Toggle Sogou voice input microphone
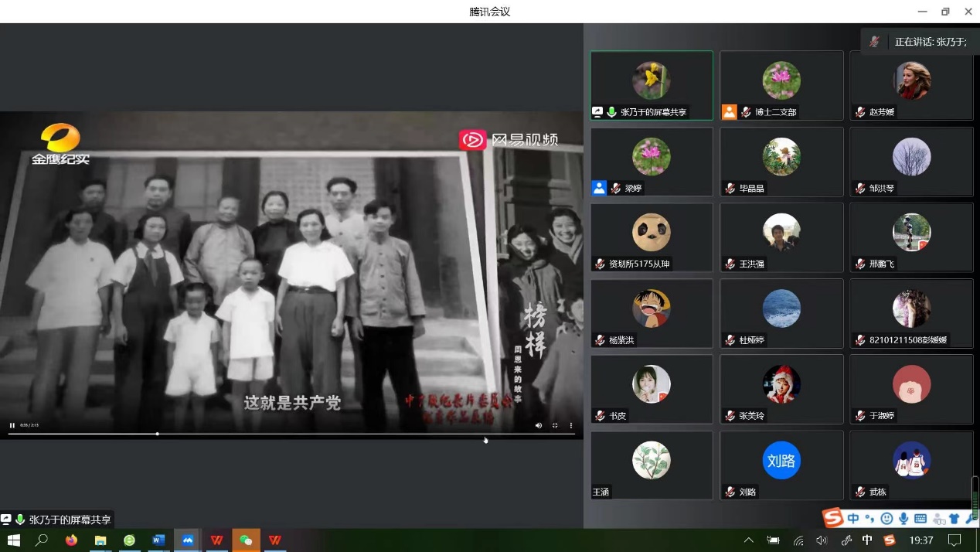Screen dimensions: 980x552 [x=903, y=518]
